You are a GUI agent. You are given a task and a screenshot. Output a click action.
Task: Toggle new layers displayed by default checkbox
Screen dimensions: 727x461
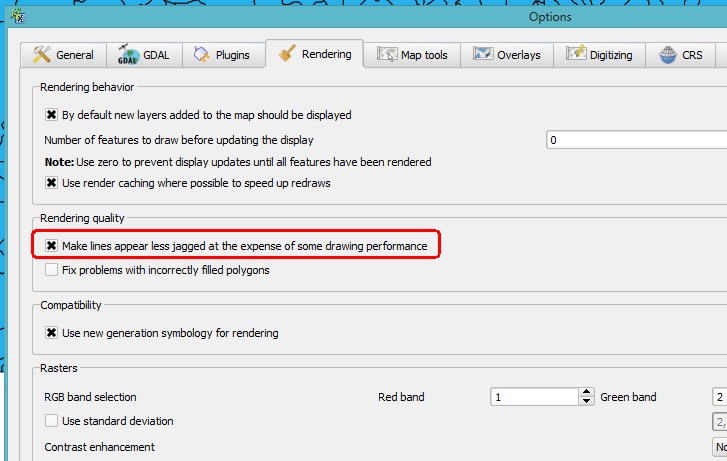pos(51,115)
